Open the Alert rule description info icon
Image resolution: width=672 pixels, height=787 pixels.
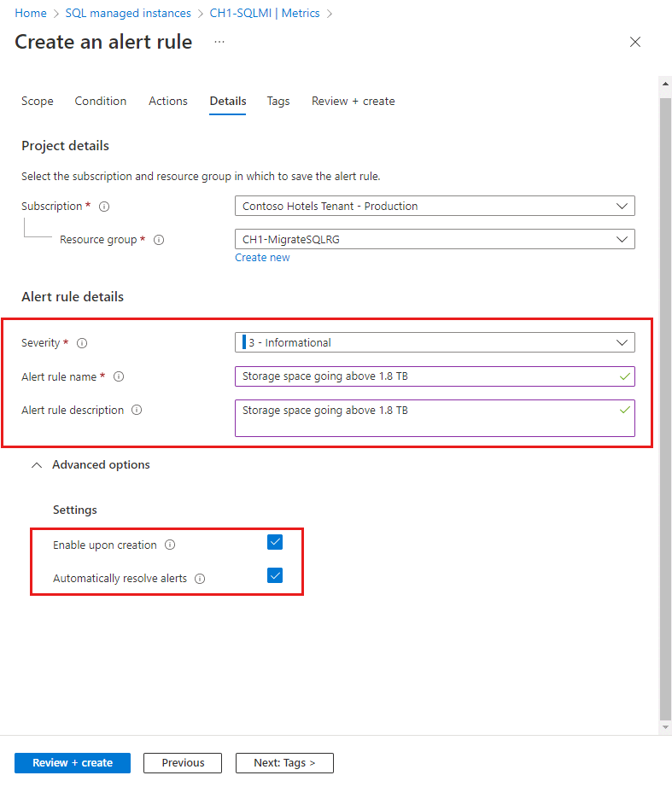[x=137, y=410]
